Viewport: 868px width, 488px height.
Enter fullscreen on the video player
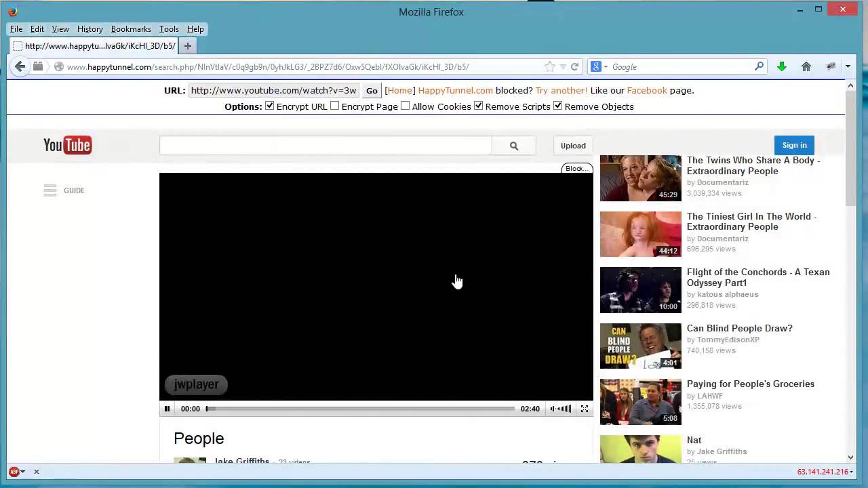[585, 409]
